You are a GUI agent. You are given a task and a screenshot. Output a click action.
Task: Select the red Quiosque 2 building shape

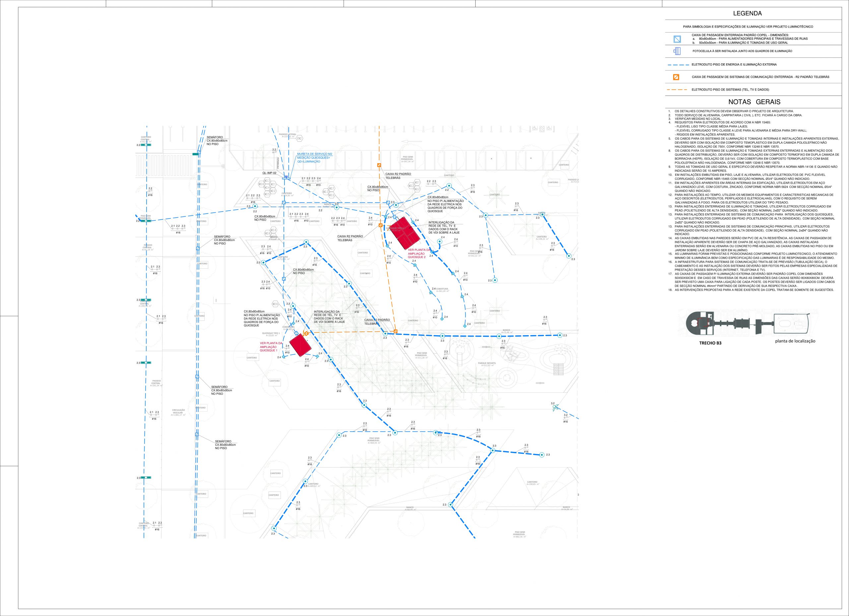(405, 233)
